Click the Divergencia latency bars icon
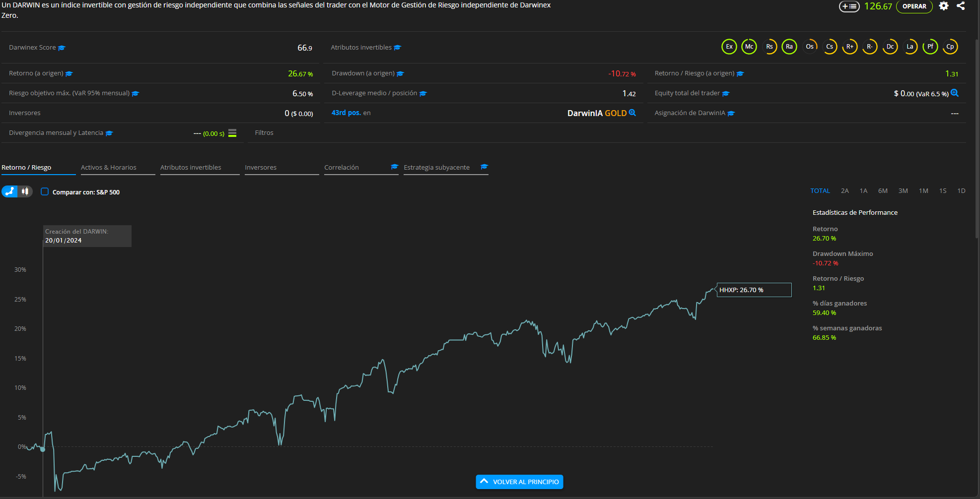This screenshot has height=499, width=980. click(x=232, y=133)
